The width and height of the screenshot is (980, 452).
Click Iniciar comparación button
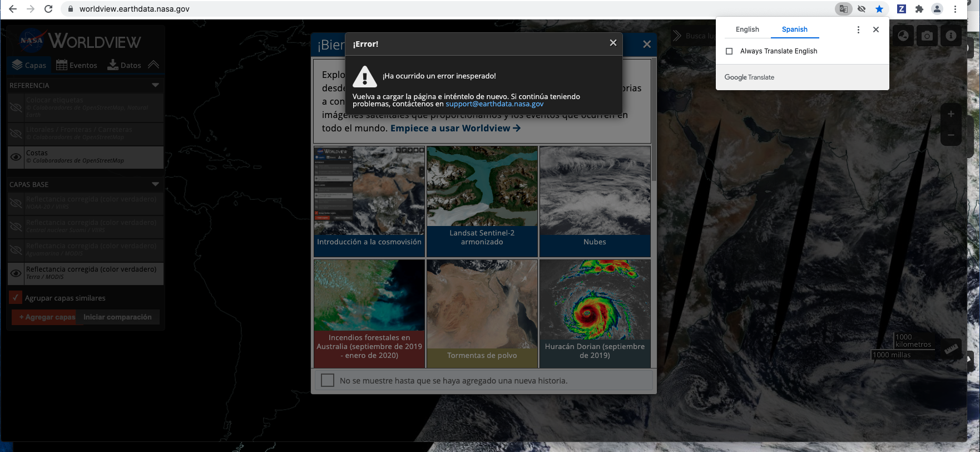(x=117, y=317)
